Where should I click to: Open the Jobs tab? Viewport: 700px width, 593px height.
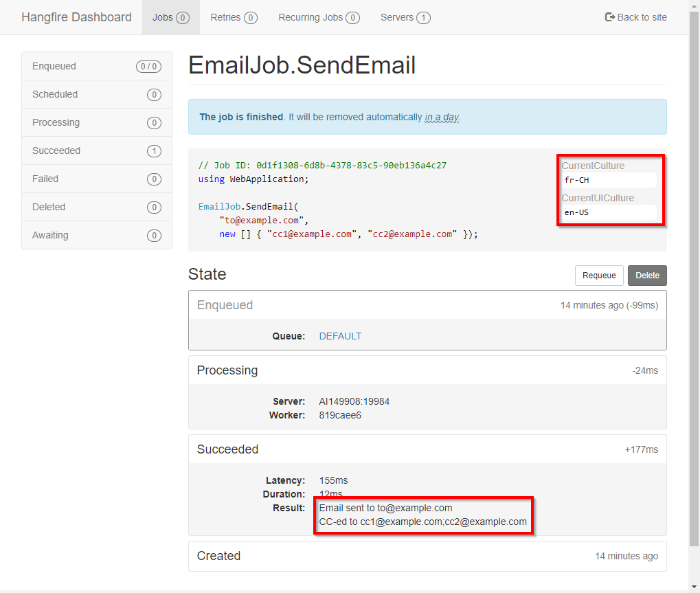tap(171, 17)
